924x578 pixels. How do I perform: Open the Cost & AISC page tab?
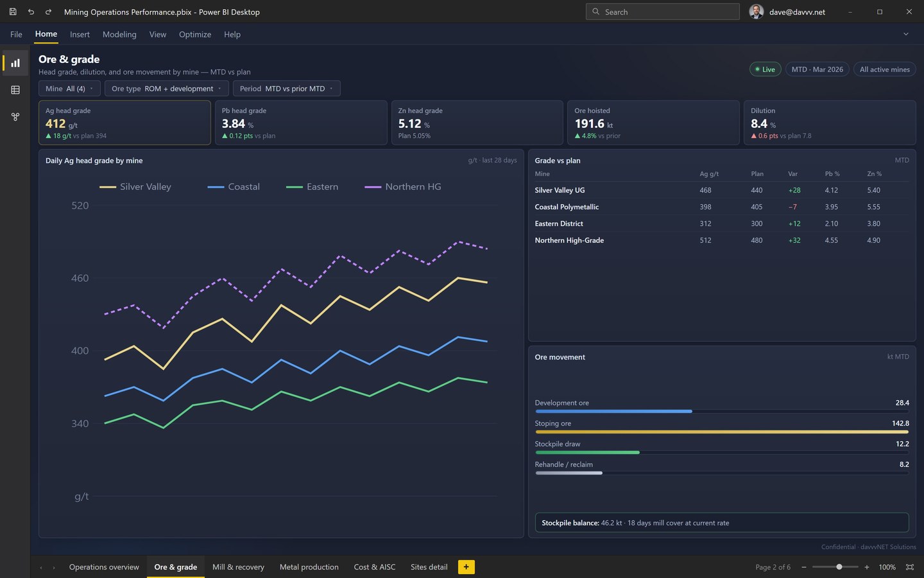375,567
